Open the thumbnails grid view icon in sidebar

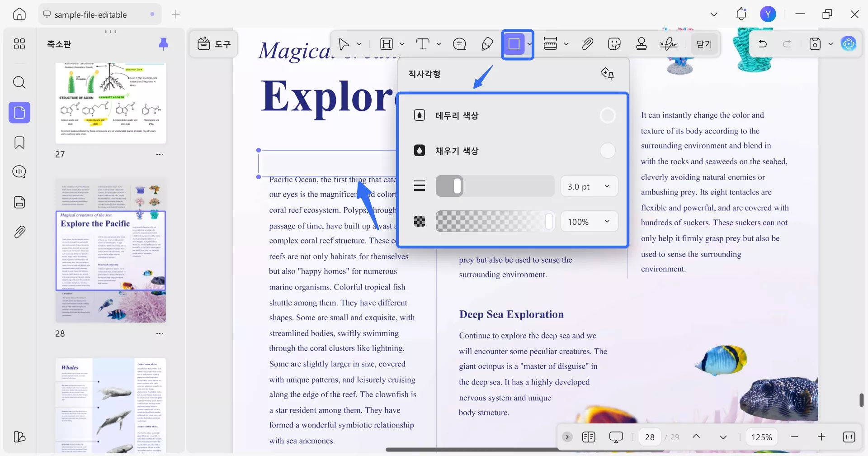(x=19, y=44)
